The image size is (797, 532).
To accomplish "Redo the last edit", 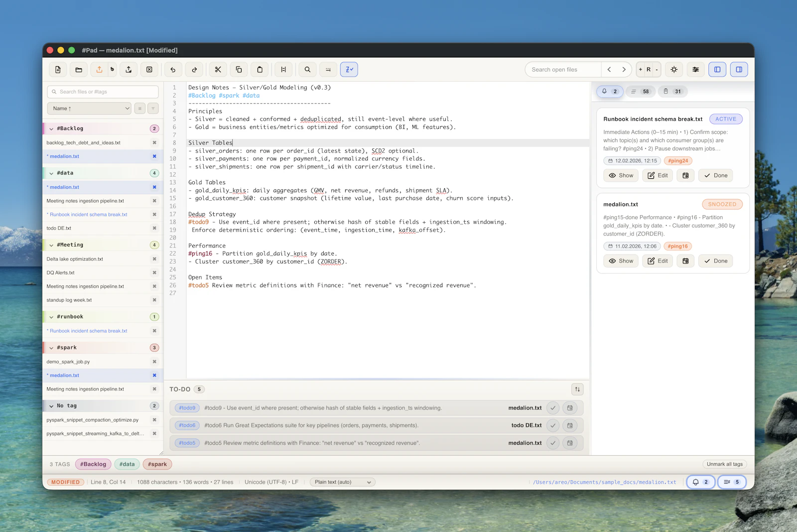I will click(x=194, y=70).
